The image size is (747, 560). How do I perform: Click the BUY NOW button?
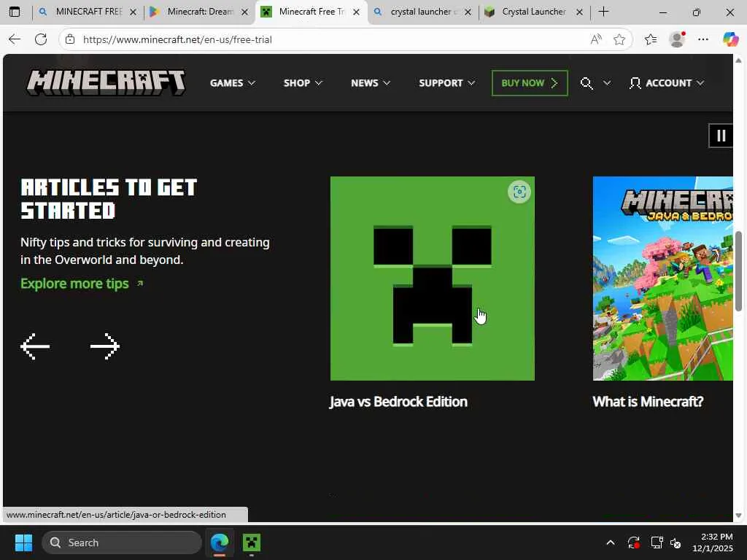[x=530, y=83]
